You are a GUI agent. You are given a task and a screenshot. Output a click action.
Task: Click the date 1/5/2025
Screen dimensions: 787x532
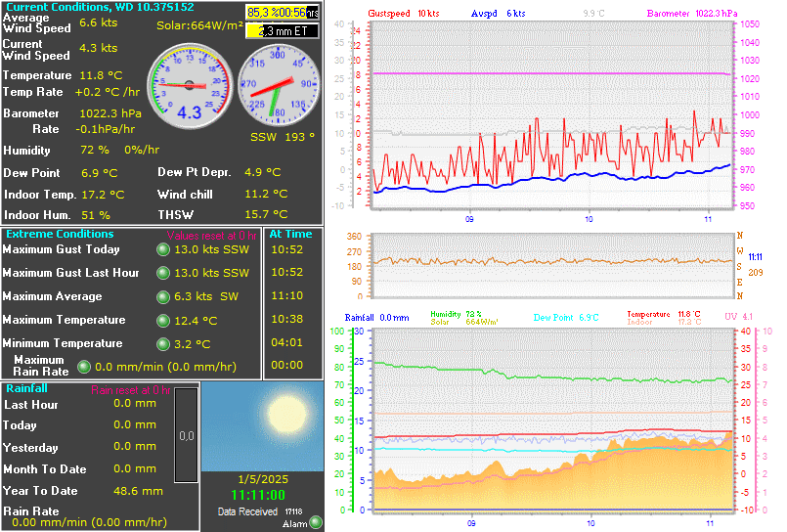tap(263, 479)
